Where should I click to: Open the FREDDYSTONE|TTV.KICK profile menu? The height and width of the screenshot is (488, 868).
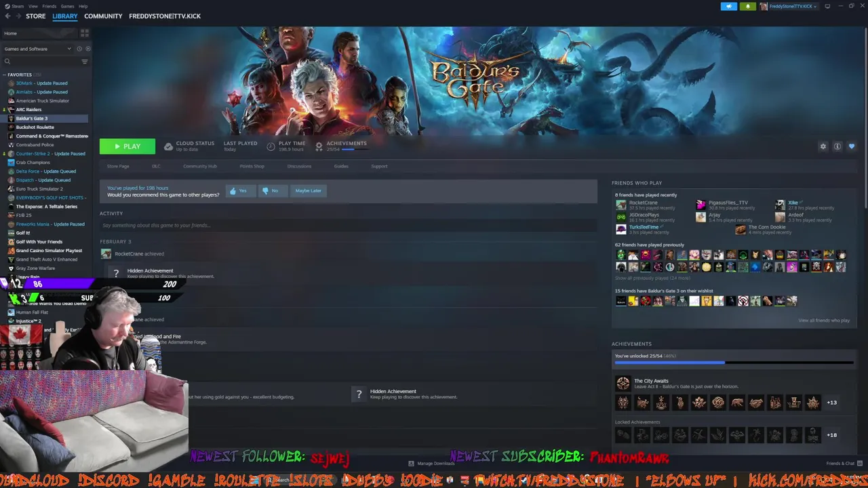click(165, 16)
